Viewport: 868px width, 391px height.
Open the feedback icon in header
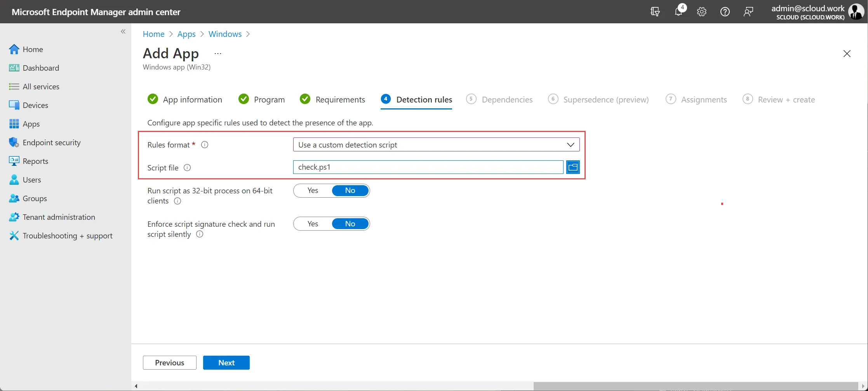point(748,12)
